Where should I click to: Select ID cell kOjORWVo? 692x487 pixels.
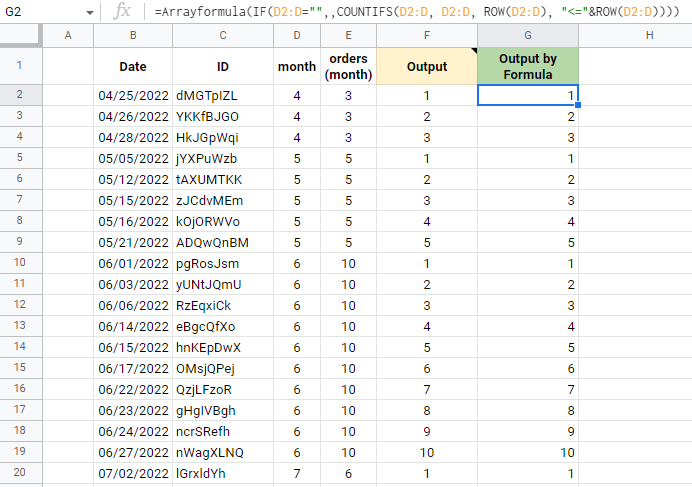click(223, 221)
